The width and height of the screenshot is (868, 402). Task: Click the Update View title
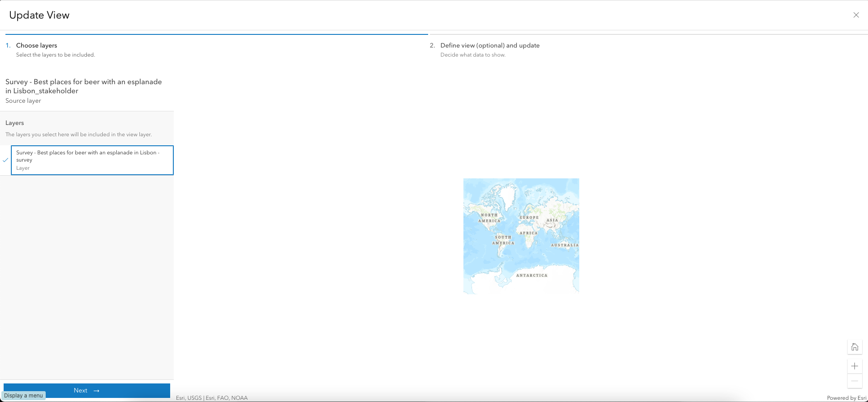[39, 15]
